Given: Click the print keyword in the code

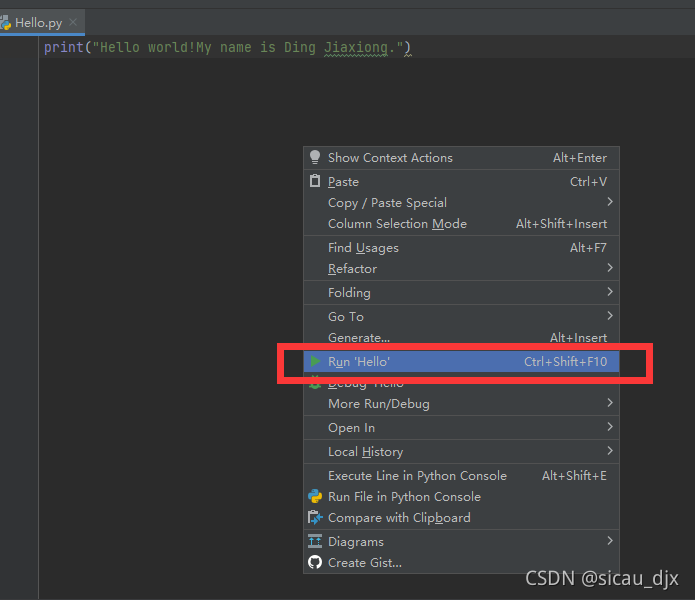Looking at the screenshot, I should 64,47.
